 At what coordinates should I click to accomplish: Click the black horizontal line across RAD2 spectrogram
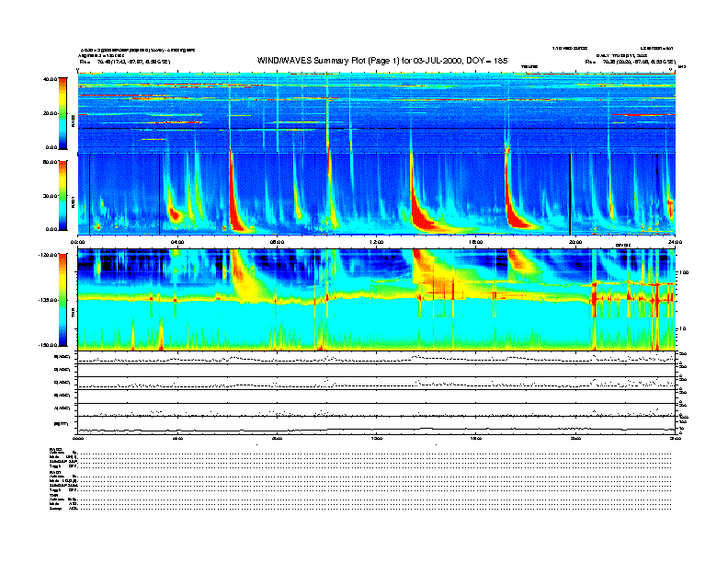tap(377, 128)
